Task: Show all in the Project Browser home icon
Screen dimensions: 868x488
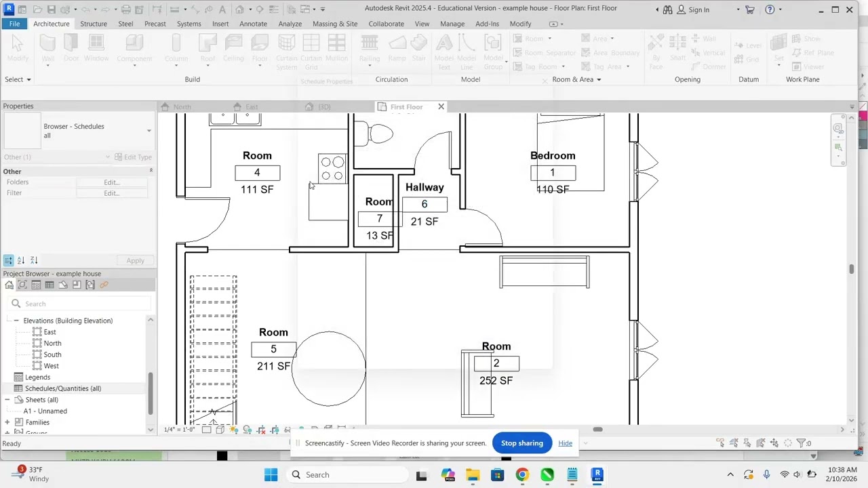Action: pyautogui.click(x=9, y=285)
